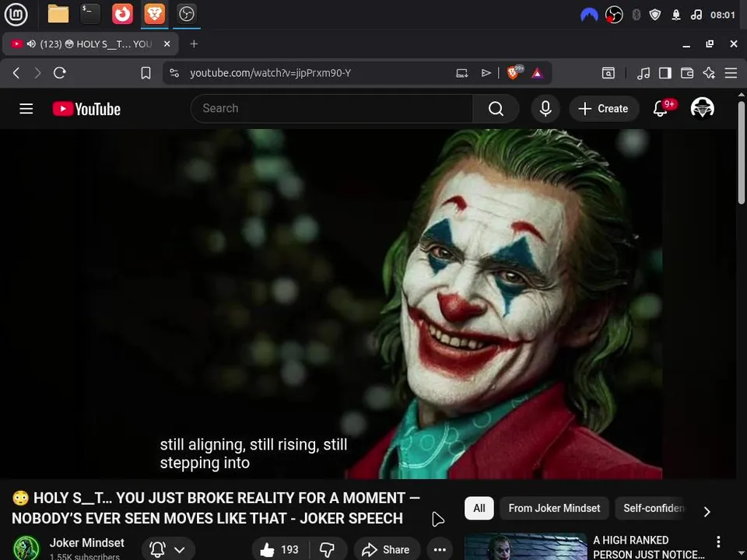747x560 pixels.
Task: Open the subscription notification bell dropdown
Action: (x=168, y=550)
